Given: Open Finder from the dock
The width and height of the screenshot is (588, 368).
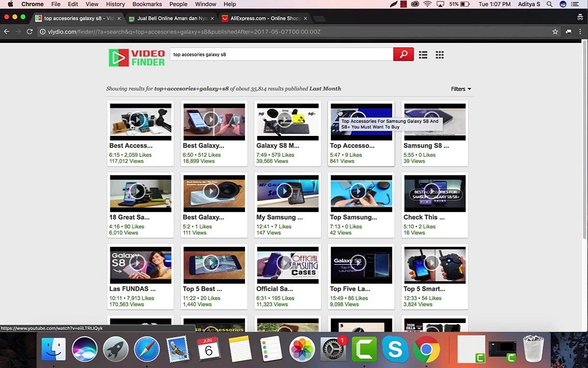Looking at the screenshot, I should pyautogui.click(x=53, y=349).
